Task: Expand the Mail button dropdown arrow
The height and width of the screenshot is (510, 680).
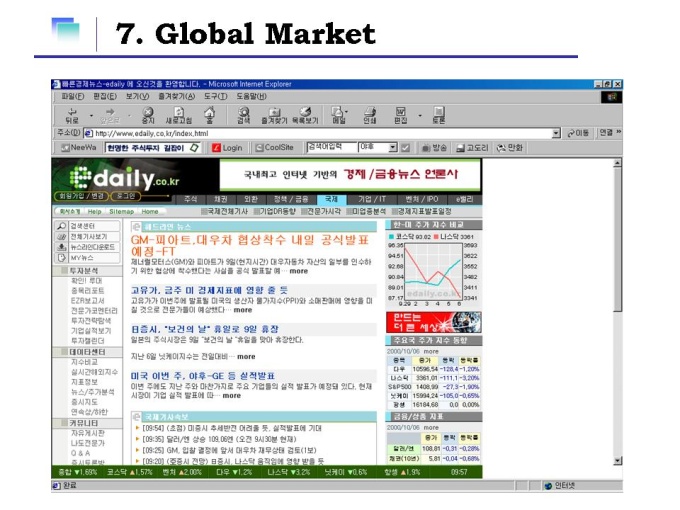Action: pos(347,112)
